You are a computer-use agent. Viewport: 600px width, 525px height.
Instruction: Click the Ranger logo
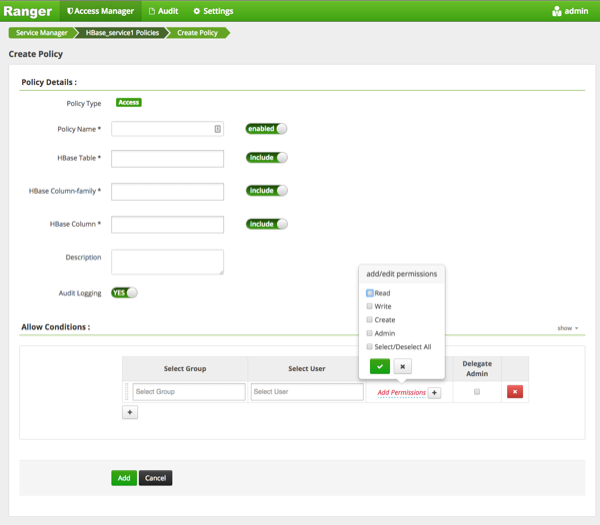coord(28,11)
